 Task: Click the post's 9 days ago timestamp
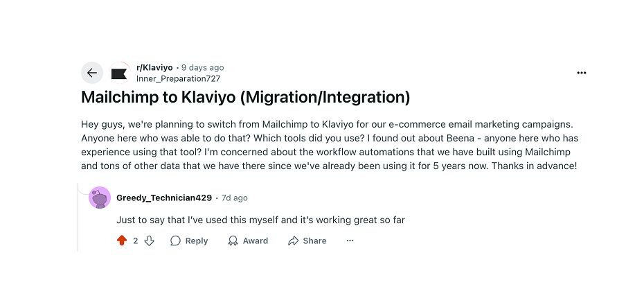tap(202, 67)
